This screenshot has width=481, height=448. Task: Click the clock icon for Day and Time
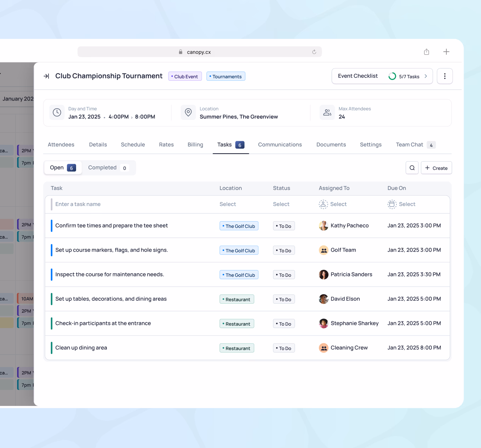point(57,113)
